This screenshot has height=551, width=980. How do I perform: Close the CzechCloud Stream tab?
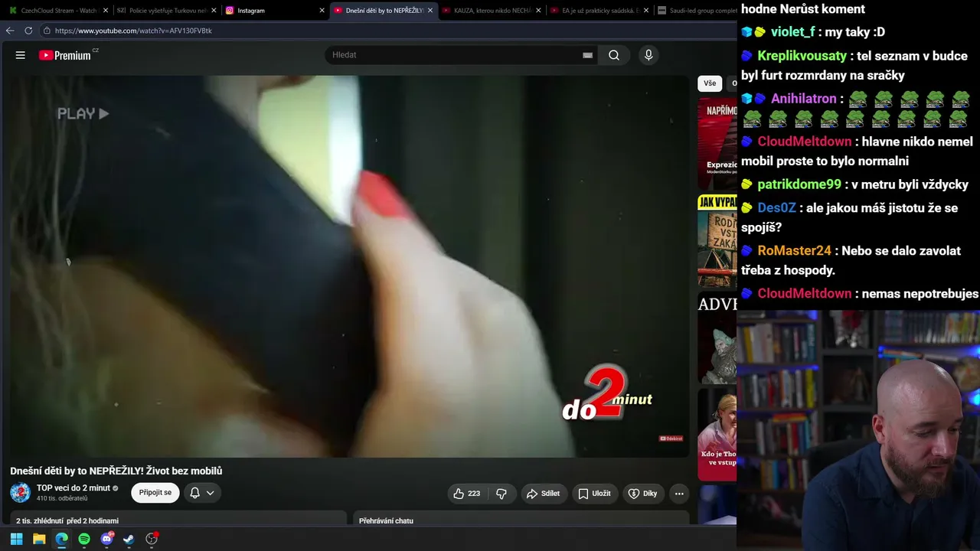tap(105, 11)
